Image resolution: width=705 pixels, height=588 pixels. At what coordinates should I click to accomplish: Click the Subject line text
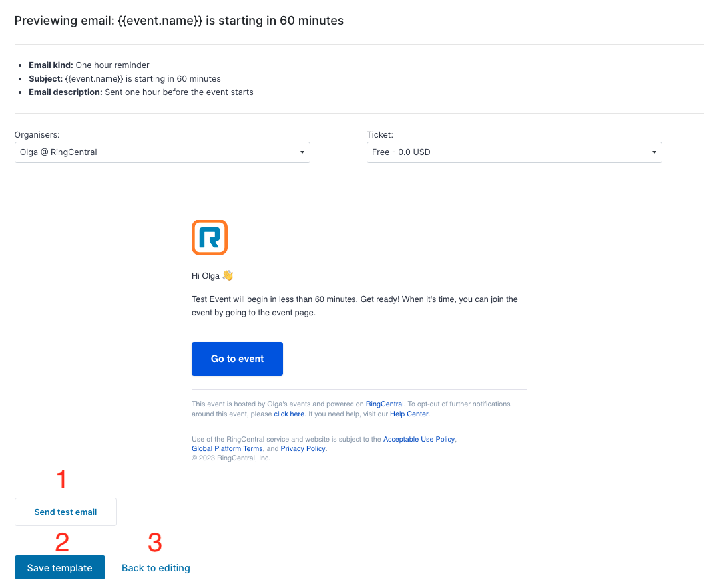[125, 78]
